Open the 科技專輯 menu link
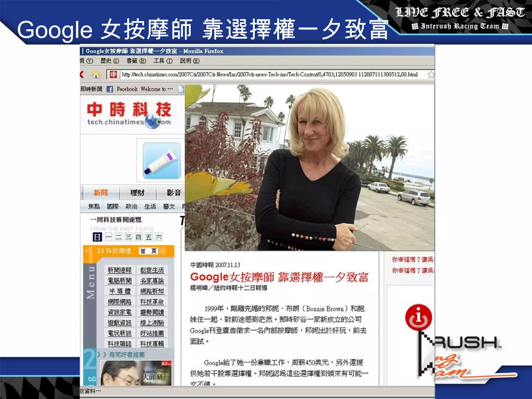This screenshot has height=399, width=532. click(x=152, y=344)
